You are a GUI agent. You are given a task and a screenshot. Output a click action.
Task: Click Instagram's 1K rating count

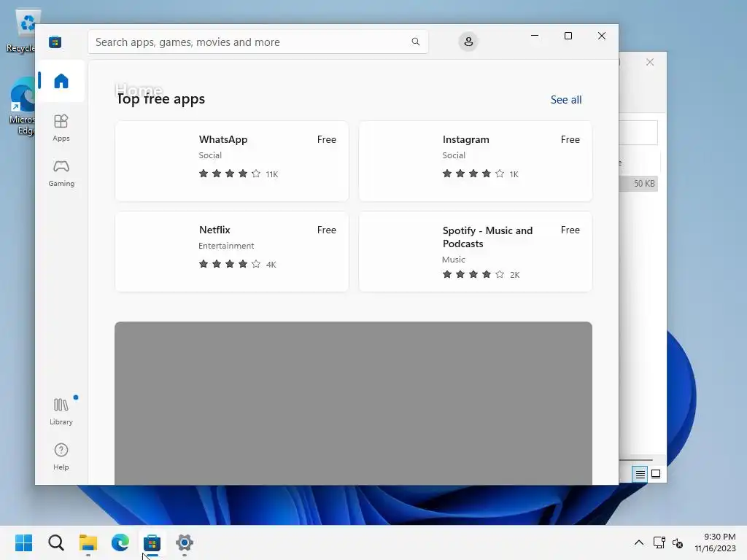(514, 174)
